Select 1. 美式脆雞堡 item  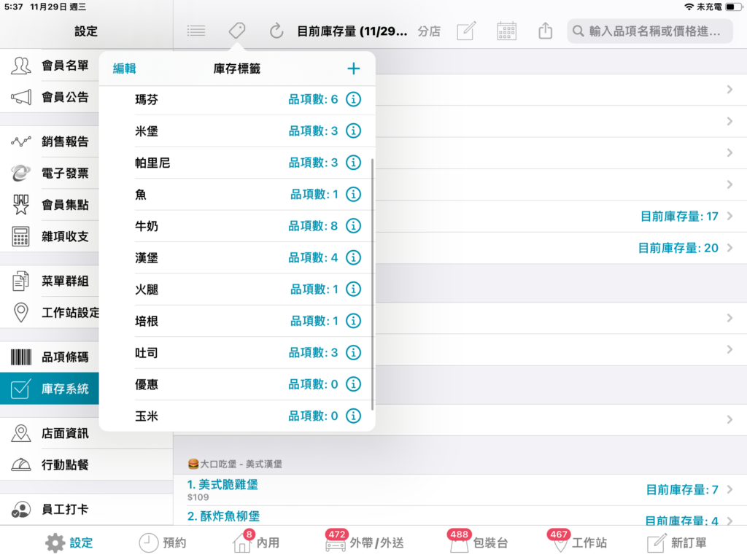tap(222, 485)
